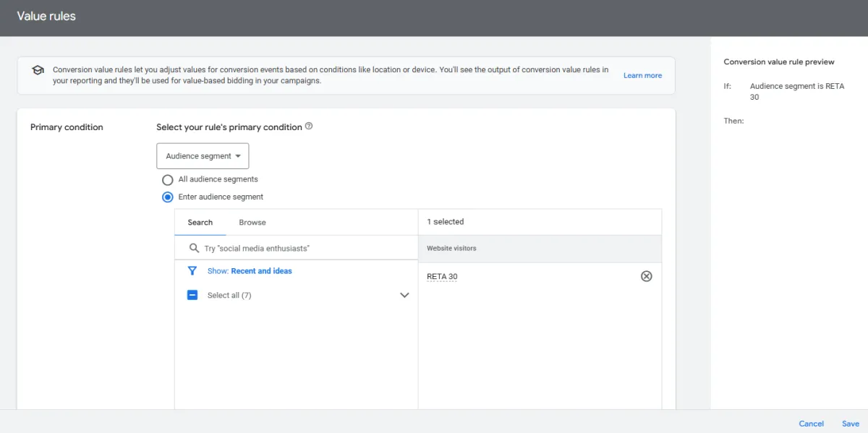Toggle the Select all (7) checkbox
Image resolution: width=868 pixels, height=433 pixels.
point(192,295)
